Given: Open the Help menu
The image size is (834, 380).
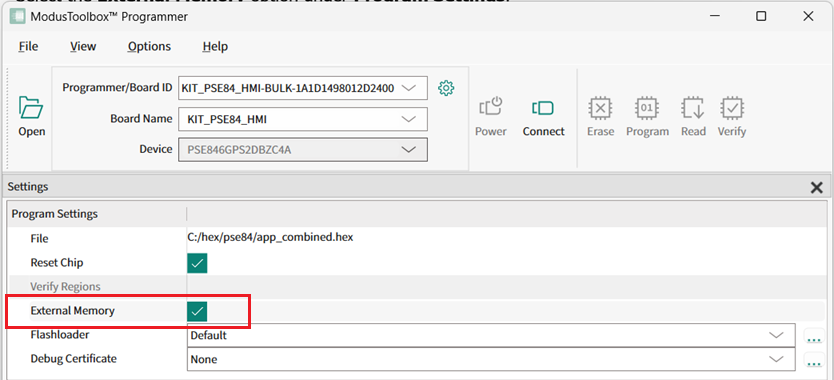Looking at the screenshot, I should tap(215, 46).
